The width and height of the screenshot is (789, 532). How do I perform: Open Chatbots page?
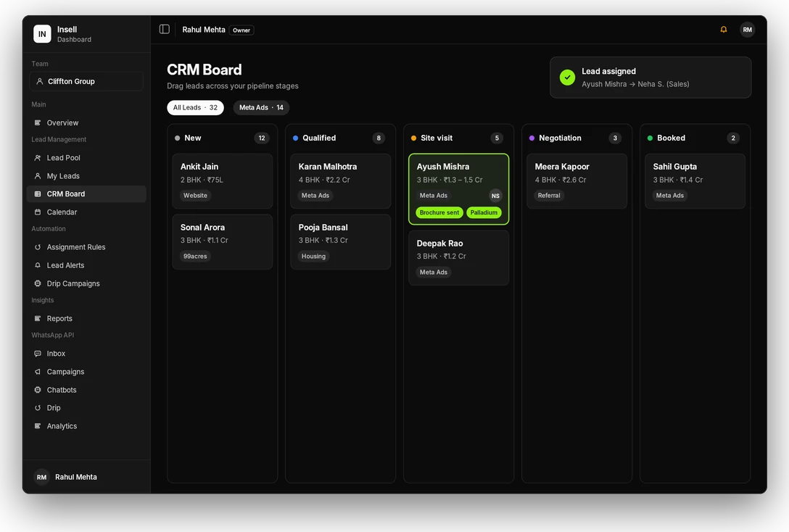coord(86,390)
